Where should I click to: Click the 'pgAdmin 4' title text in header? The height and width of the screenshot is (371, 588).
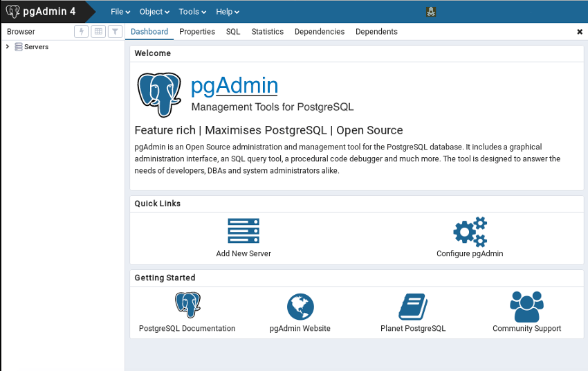49,11
